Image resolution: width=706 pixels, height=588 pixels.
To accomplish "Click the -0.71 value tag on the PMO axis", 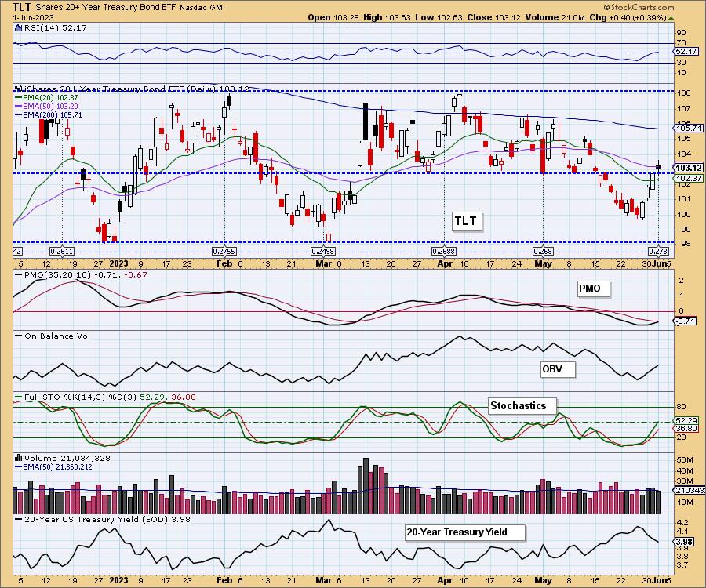I will pyautogui.click(x=686, y=321).
